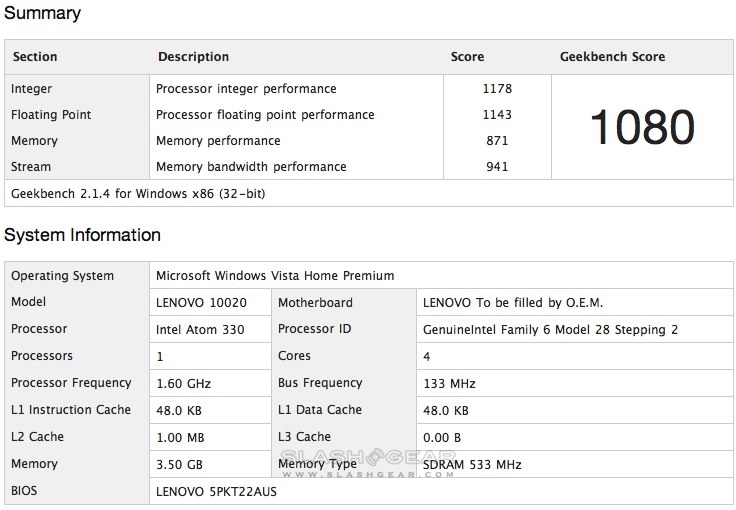
Task: Click the Section column header
Action: 34,57
